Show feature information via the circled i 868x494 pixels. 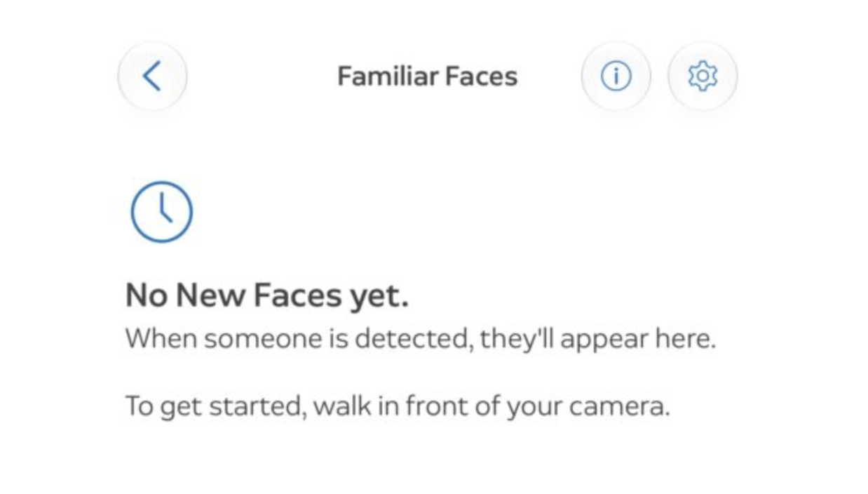[x=616, y=76]
